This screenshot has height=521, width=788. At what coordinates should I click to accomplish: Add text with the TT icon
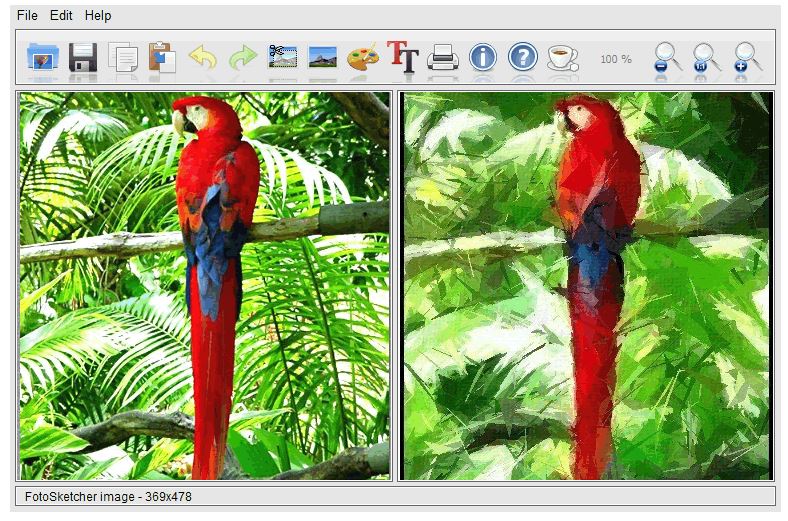[x=403, y=56]
